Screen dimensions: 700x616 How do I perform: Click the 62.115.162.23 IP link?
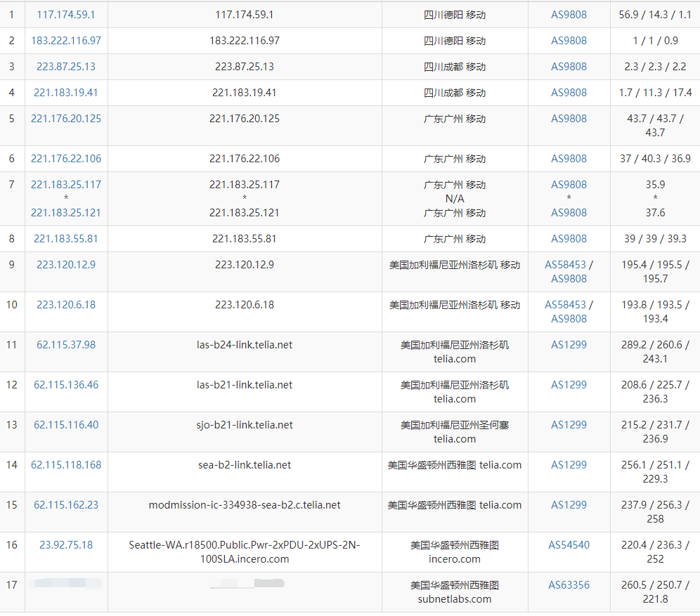pyautogui.click(x=65, y=505)
